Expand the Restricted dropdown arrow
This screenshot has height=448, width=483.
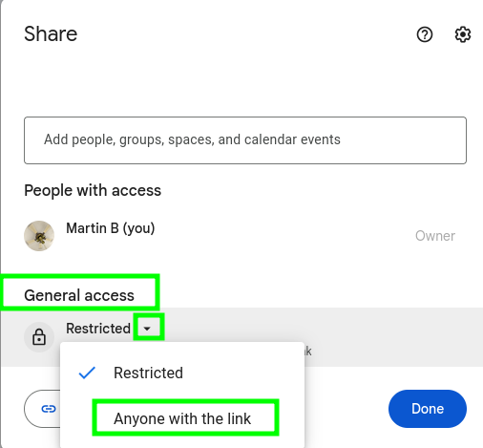coord(147,329)
